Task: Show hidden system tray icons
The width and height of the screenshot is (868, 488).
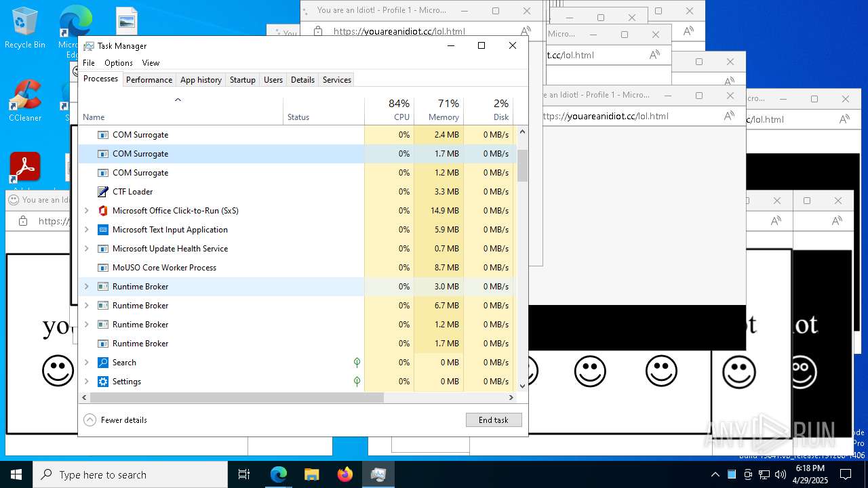Action: pyautogui.click(x=715, y=474)
